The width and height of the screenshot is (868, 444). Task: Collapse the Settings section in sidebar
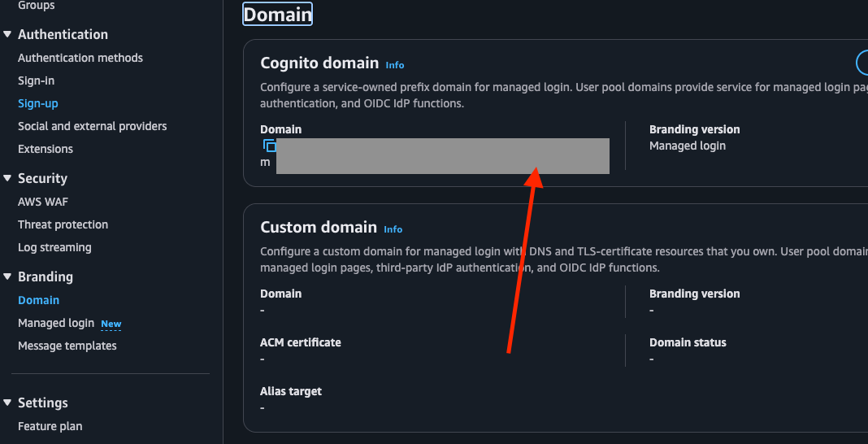7,403
